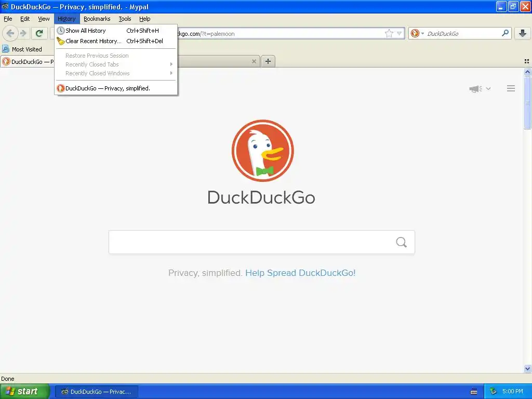This screenshot has height=399, width=532.
Task: Reload the page with the green refresh icon
Action: pos(39,33)
